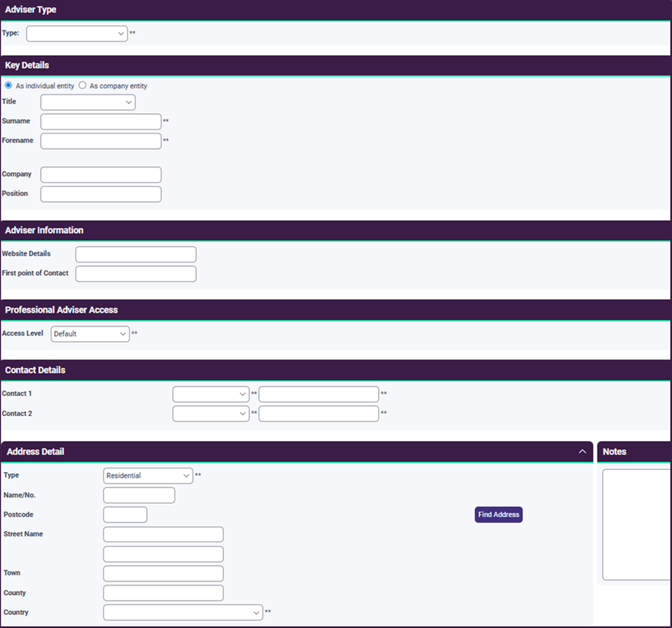Open the Title dropdown
This screenshot has height=628, width=672.
click(x=87, y=102)
